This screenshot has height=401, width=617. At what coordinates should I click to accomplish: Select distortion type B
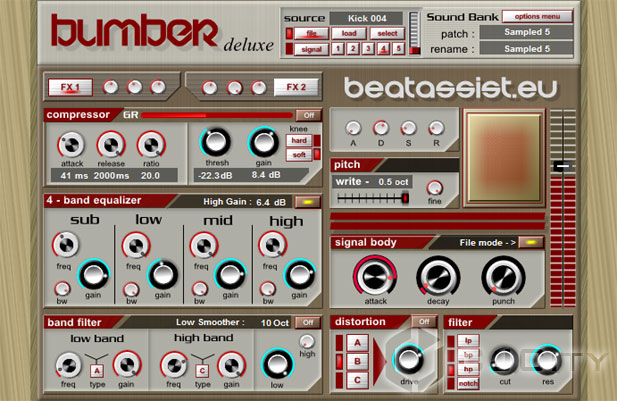(357, 361)
